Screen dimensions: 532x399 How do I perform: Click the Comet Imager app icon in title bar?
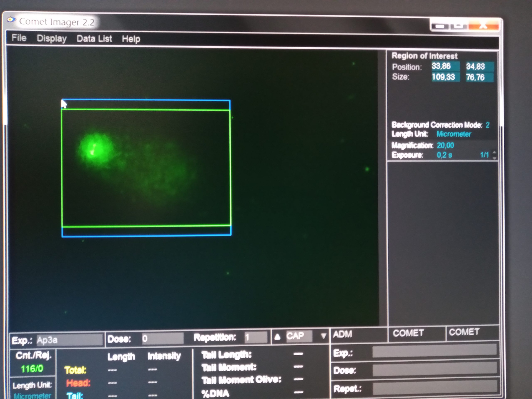point(11,20)
